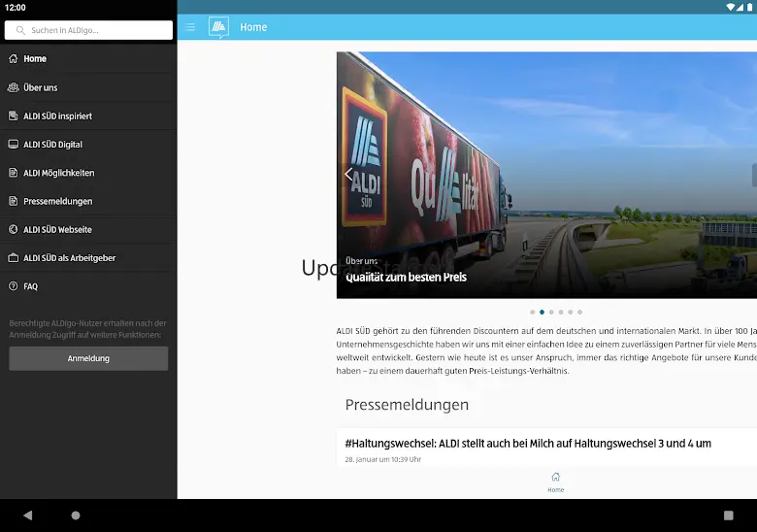
Task: Select the second carousel dot
Action: click(543, 313)
